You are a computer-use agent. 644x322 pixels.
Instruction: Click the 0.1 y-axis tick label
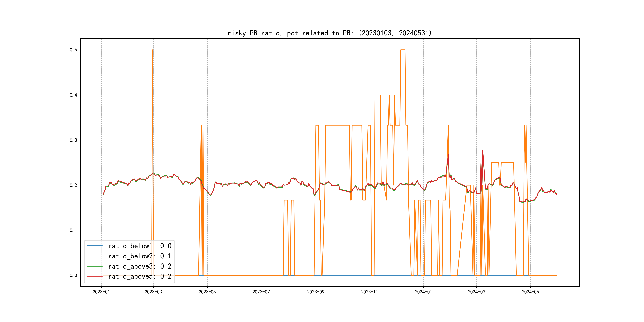[x=73, y=230]
